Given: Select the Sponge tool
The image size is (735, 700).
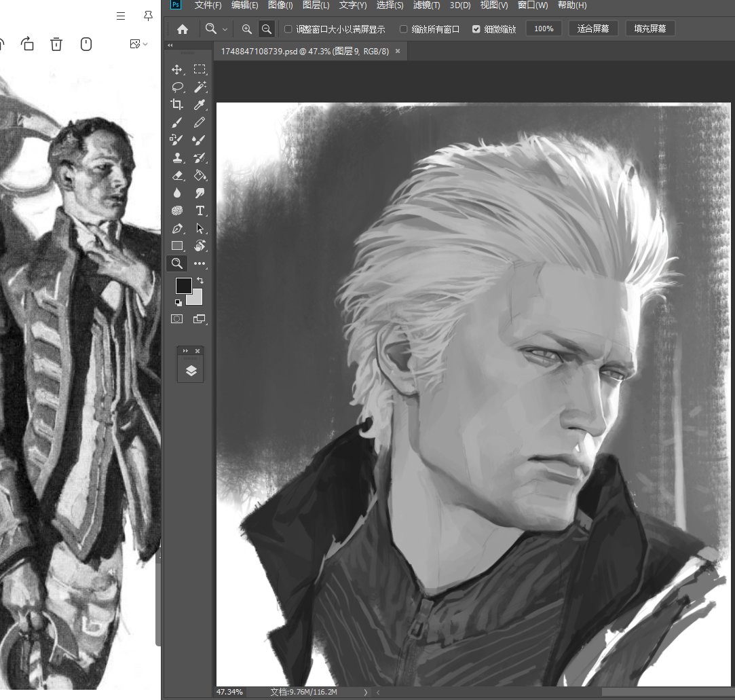Looking at the screenshot, I should [x=176, y=210].
